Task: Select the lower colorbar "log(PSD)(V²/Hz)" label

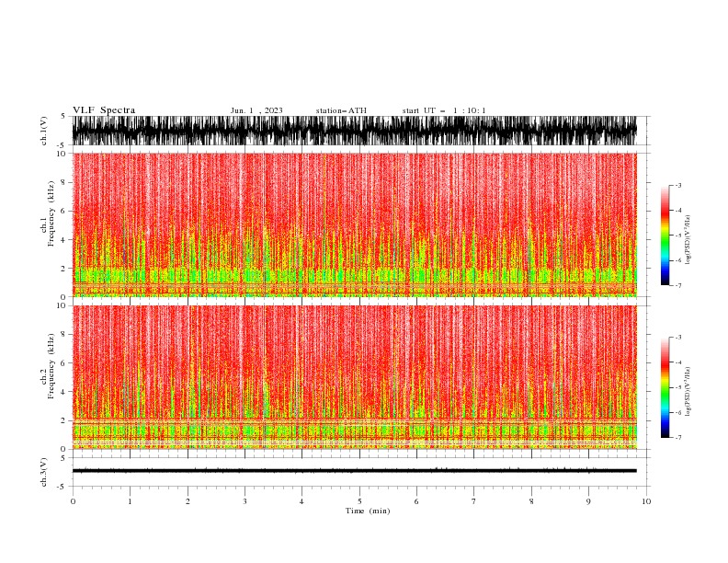Action: [688, 391]
